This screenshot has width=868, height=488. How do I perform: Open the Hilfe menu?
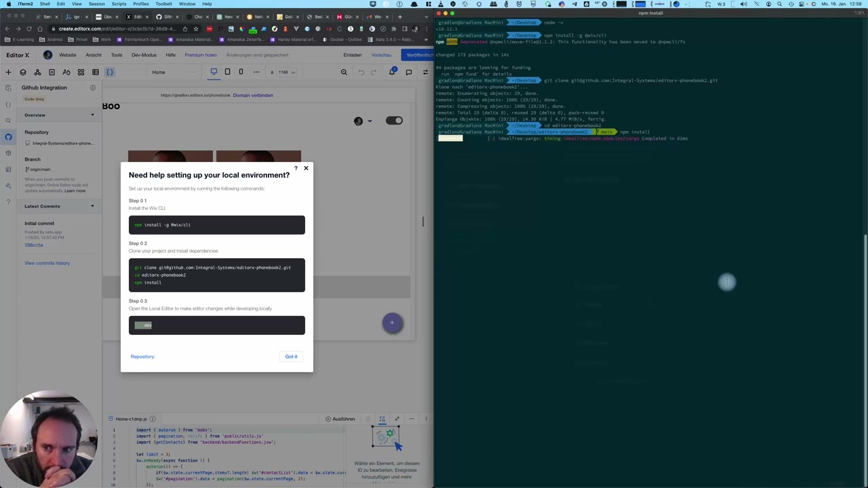(x=170, y=55)
